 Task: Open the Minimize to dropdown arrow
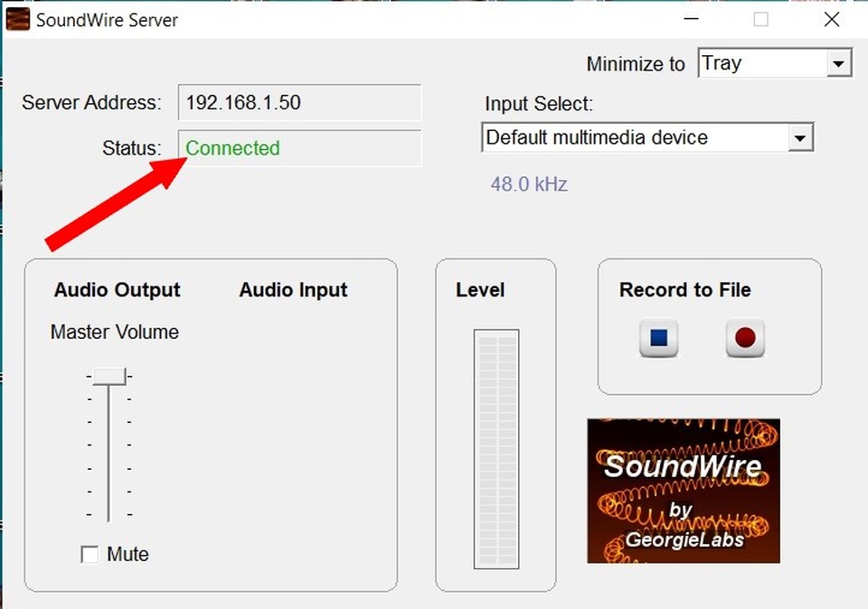tap(839, 63)
